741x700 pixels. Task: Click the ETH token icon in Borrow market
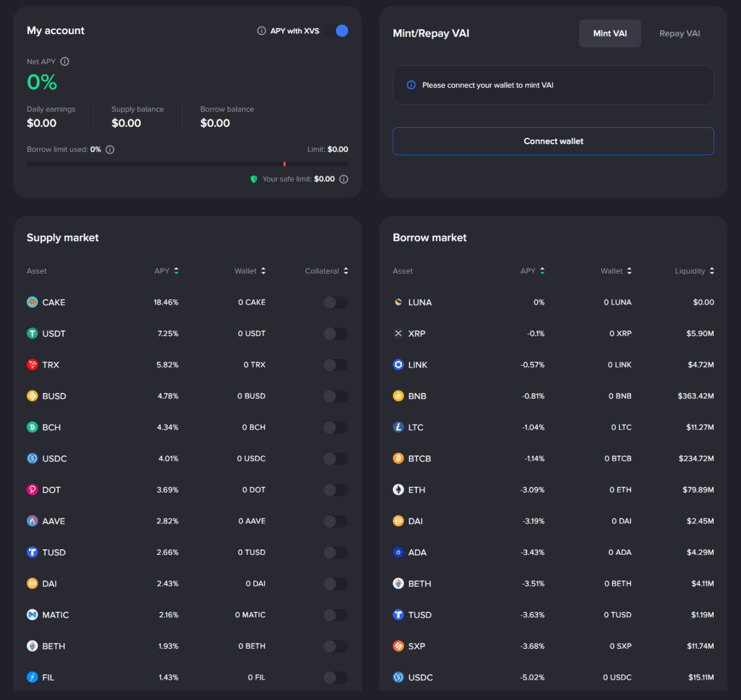pos(398,490)
